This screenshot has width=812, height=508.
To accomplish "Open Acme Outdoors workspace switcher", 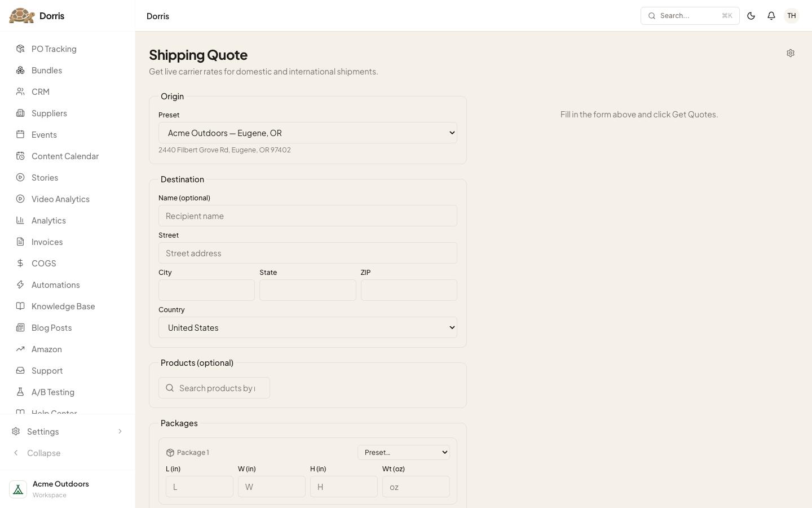I will [68, 489].
